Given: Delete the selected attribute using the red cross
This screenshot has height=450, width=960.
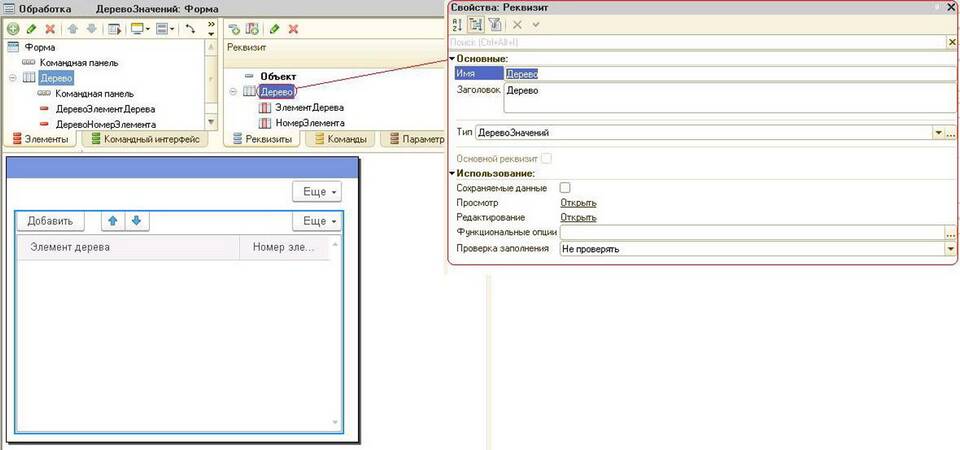Looking at the screenshot, I should (293, 29).
